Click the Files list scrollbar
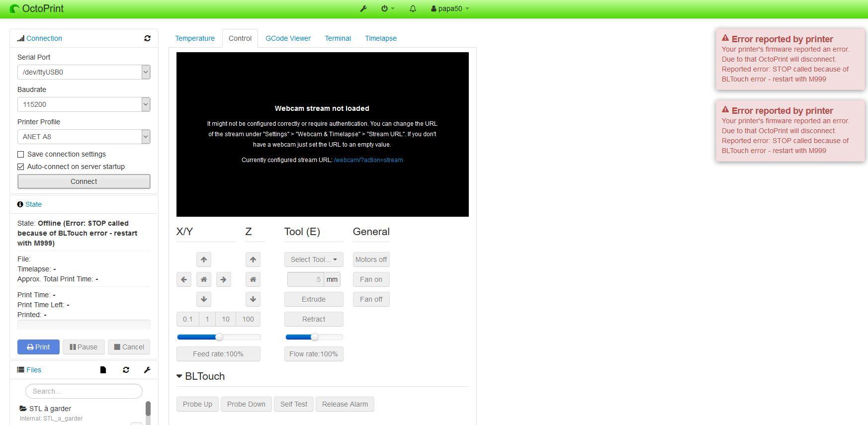The image size is (868, 425). (x=148, y=409)
